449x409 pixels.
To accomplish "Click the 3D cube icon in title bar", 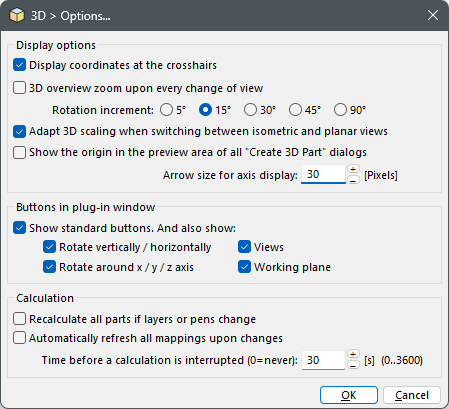I will click(x=17, y=15).
